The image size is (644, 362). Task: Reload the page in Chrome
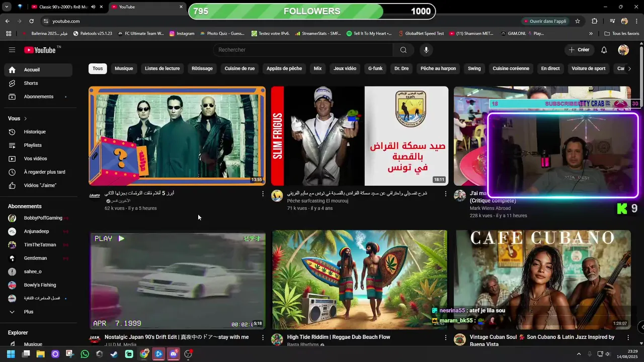point(31,21)
